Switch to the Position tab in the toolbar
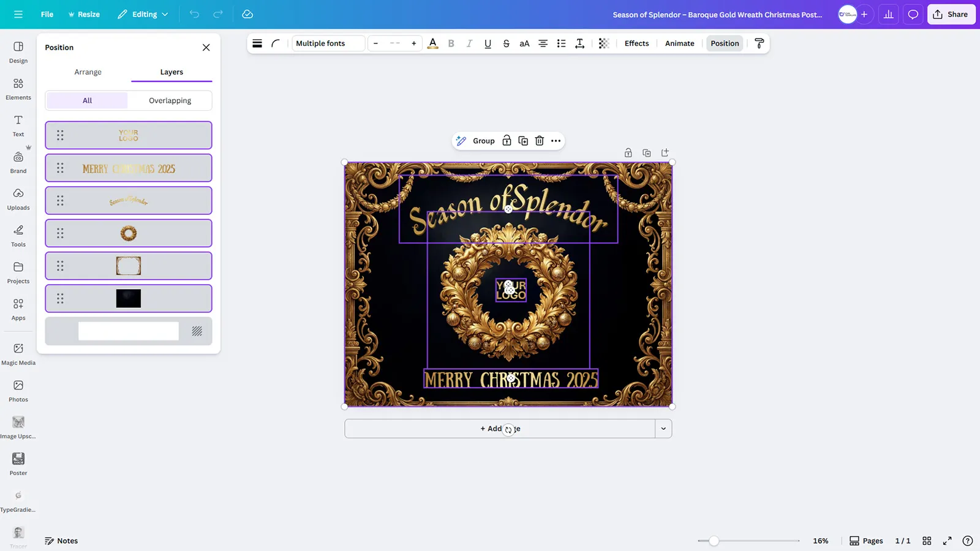Screen dimensions: 980x551 pyautogui.click(x=725, y=43)
